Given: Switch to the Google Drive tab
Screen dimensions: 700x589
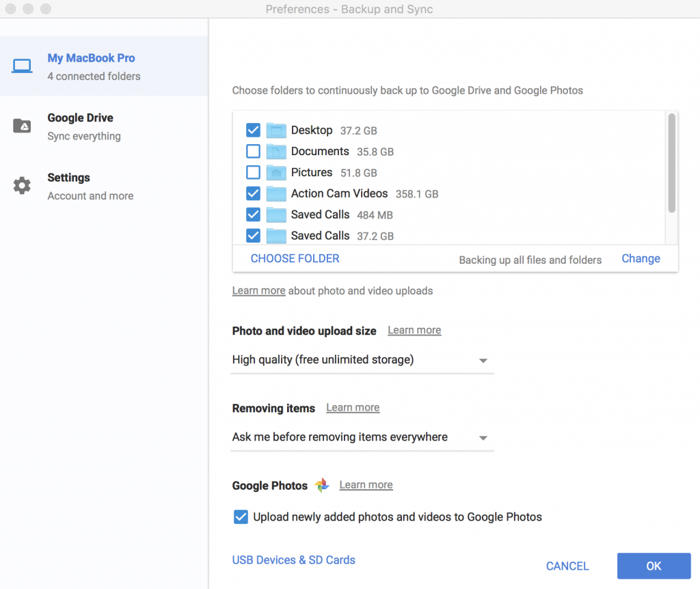Looking at the screenshot, I should pyautogui.click(x=80, y=126).
